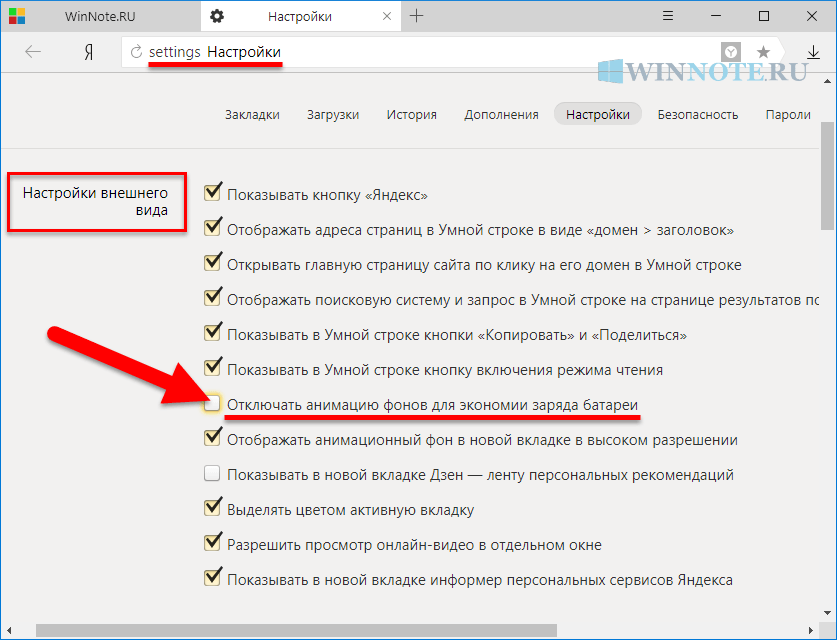
Task: Open Yandex home via the Я button
Action: [88, 52]
